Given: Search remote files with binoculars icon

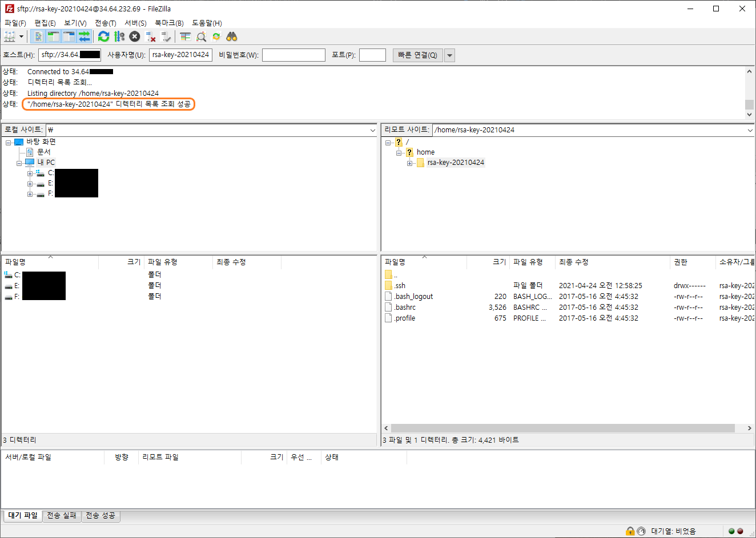Looking at the screenshot, I should click(231, 37).
